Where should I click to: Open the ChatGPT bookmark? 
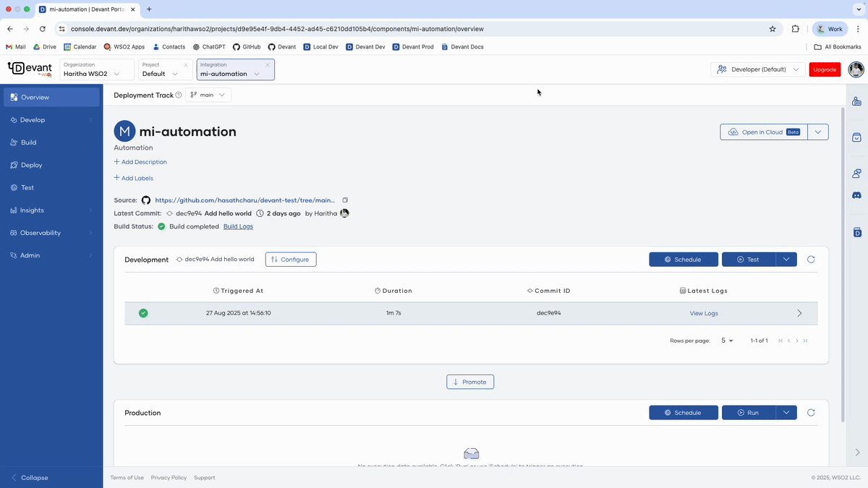pyautogui.click(x=209, y=47)
